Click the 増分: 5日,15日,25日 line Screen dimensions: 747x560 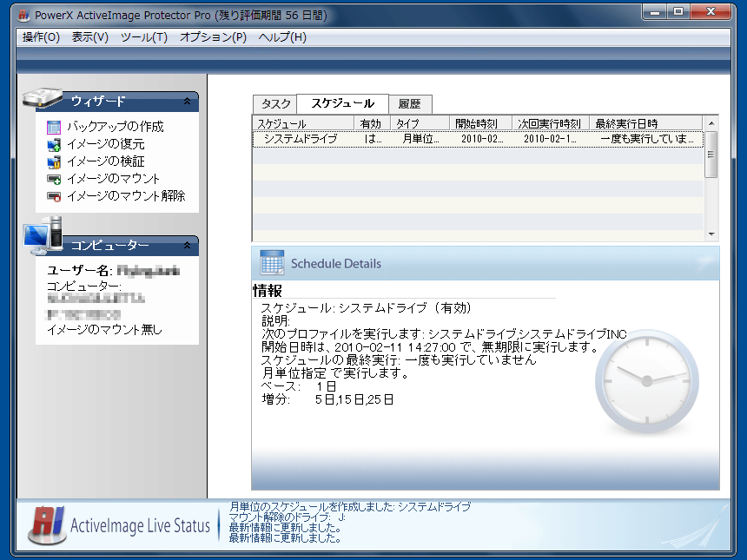tap(327, 399)
